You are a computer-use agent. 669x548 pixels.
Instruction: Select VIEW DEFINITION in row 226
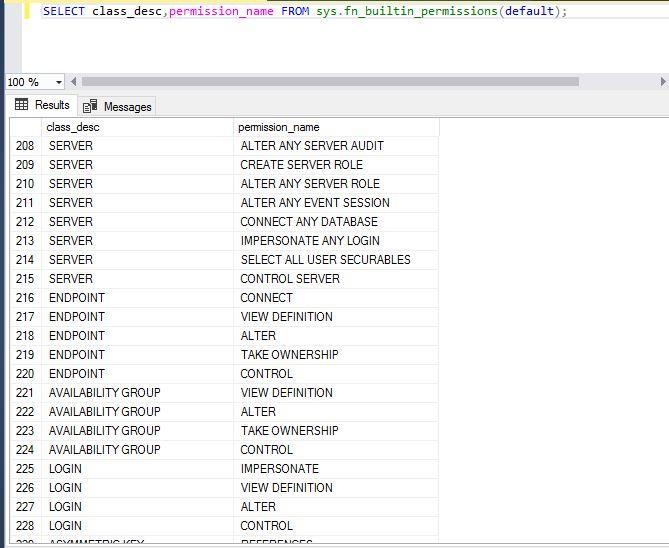point(336,488)
